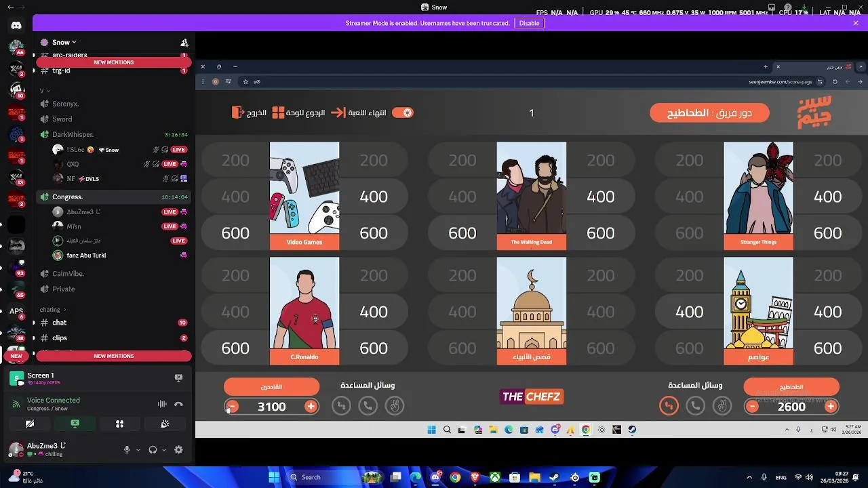Click the قصص الأنبياء mosque category card

click(532, 311)
